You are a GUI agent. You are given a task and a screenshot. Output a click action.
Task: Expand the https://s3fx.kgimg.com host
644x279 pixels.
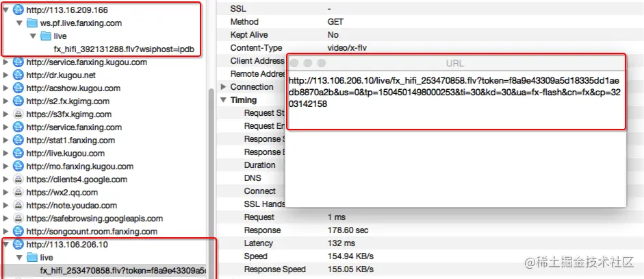5,114
